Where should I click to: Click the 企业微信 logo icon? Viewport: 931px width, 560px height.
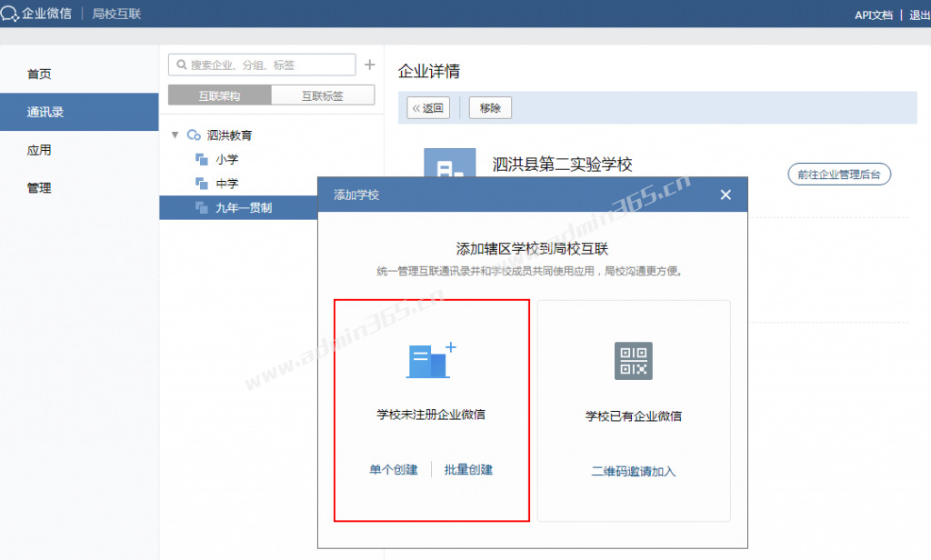(x=9, y=14)
